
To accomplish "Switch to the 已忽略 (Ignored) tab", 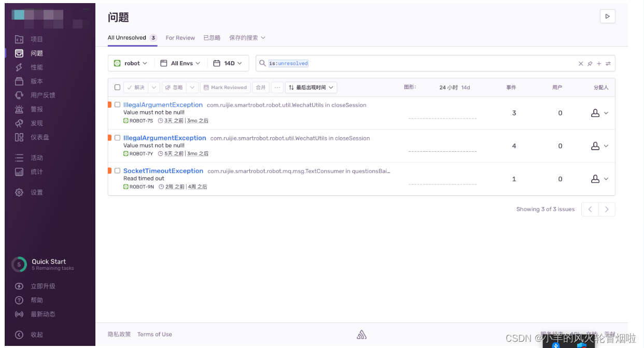I will pyautogui.click(x=212, y=38).
